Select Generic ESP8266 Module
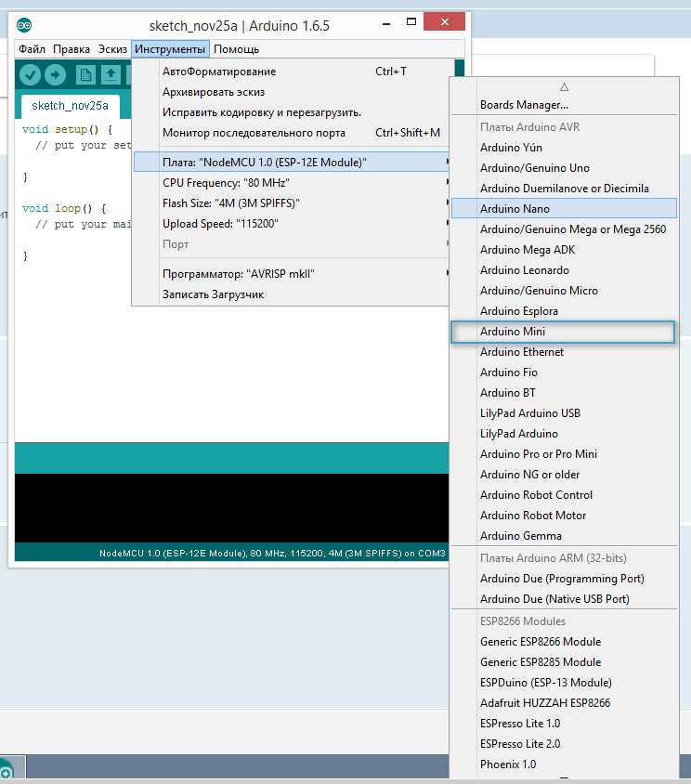Screen dimensions: 691x784 (564, 642)
